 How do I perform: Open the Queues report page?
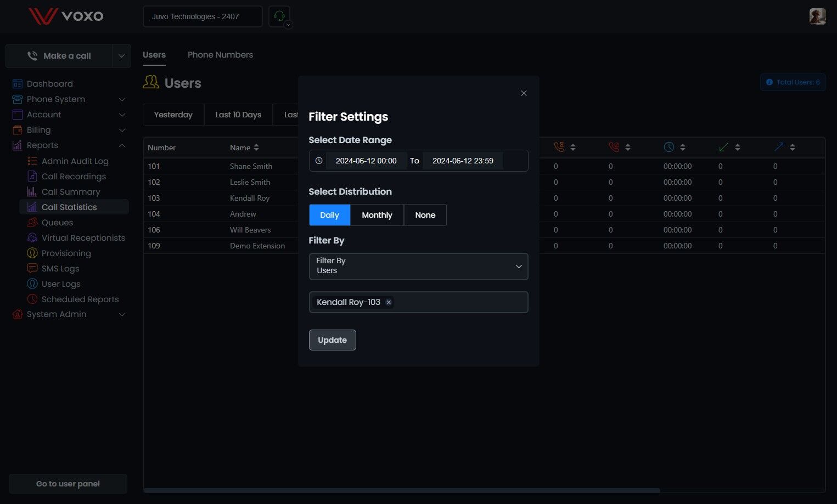[57, 223]
